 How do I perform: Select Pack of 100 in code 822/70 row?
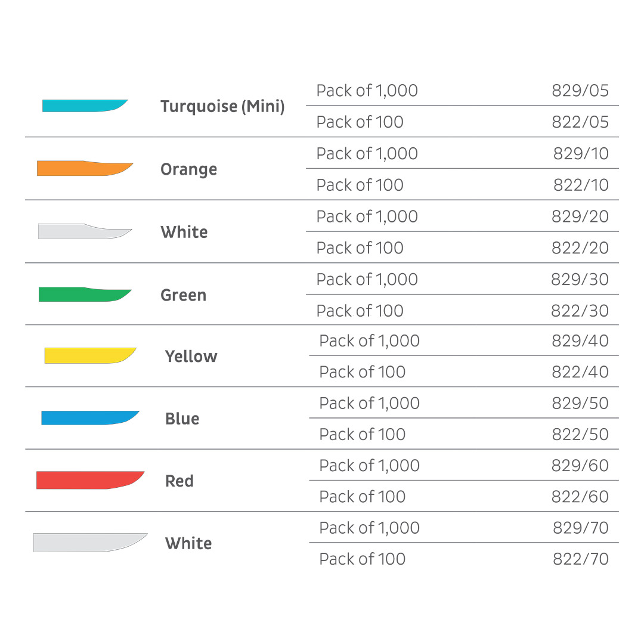click(362, 559)
